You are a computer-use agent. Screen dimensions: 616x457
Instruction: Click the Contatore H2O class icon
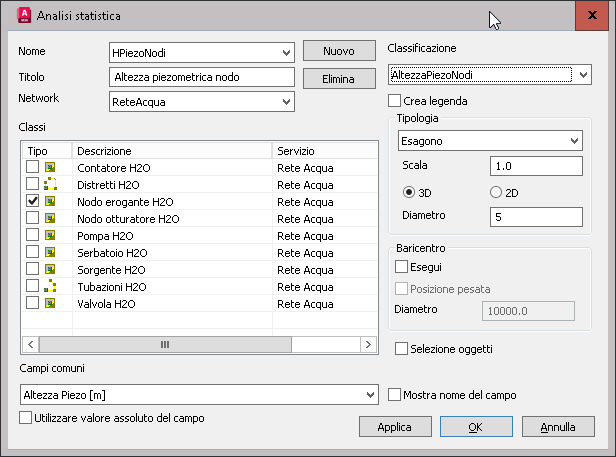point(49,168)
